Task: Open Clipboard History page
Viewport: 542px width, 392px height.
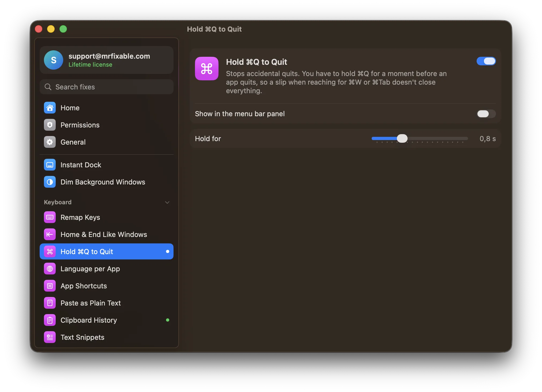Action: (x=107, y=320)
